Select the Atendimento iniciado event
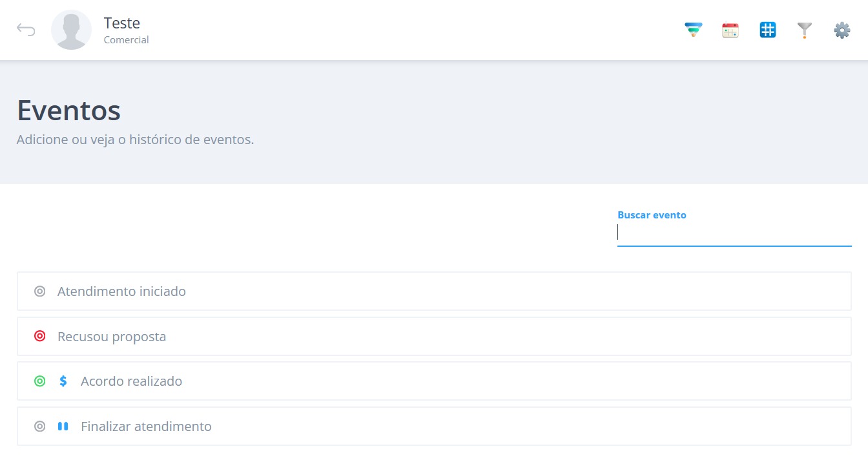This screenshot has height=473, width=868. [x=434, y=291]
